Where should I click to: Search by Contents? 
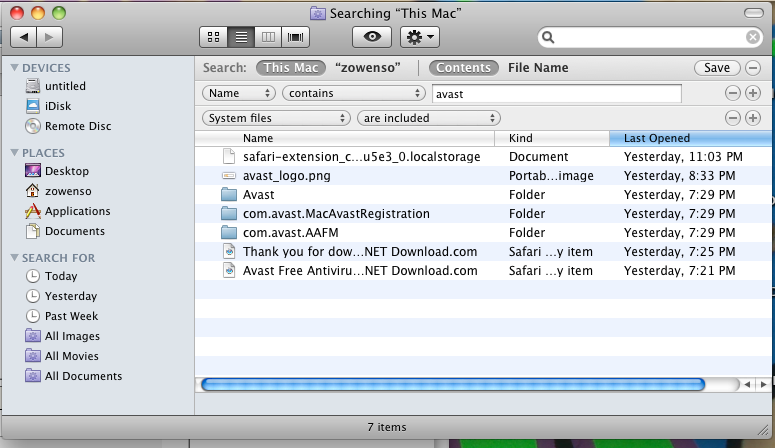pos(463,68)
